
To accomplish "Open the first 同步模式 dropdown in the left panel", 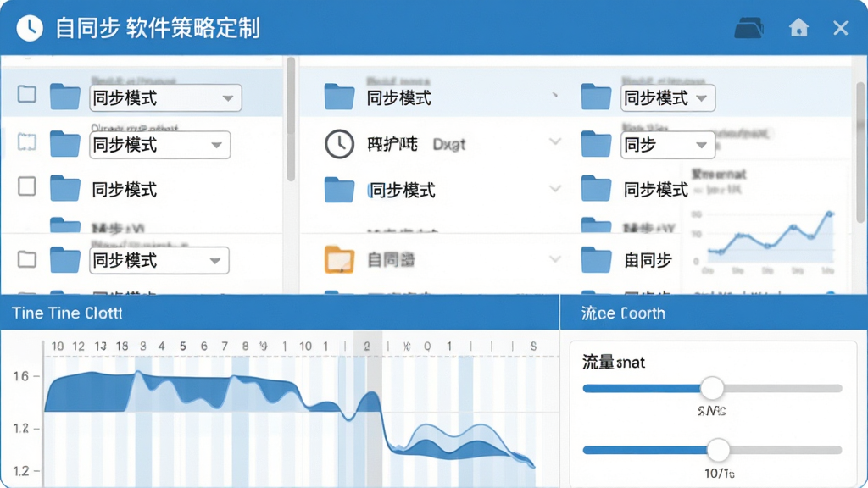I will pos(165,98).
